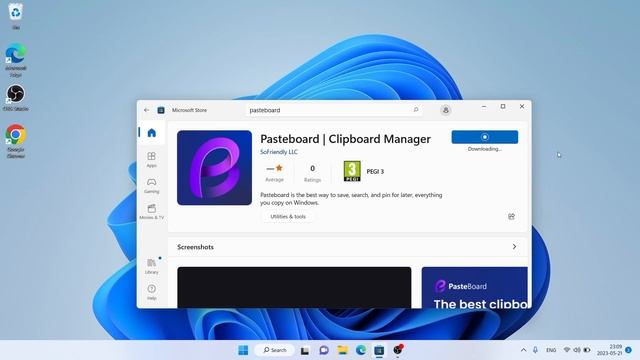Click the Pasteboard | Clipboard Manager title
The image size is (640, 360).
pyautogui.click(x=345, y=139)
